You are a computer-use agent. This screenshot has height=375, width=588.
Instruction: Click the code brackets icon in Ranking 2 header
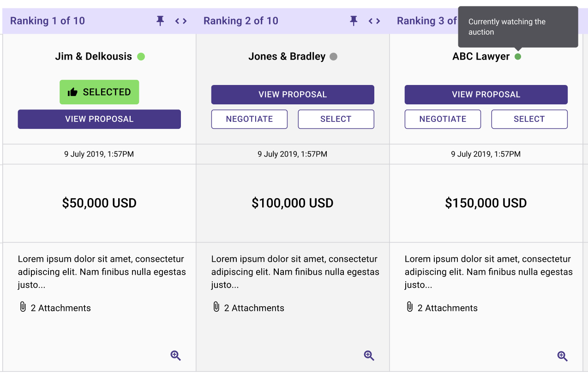tap(374, 21)
